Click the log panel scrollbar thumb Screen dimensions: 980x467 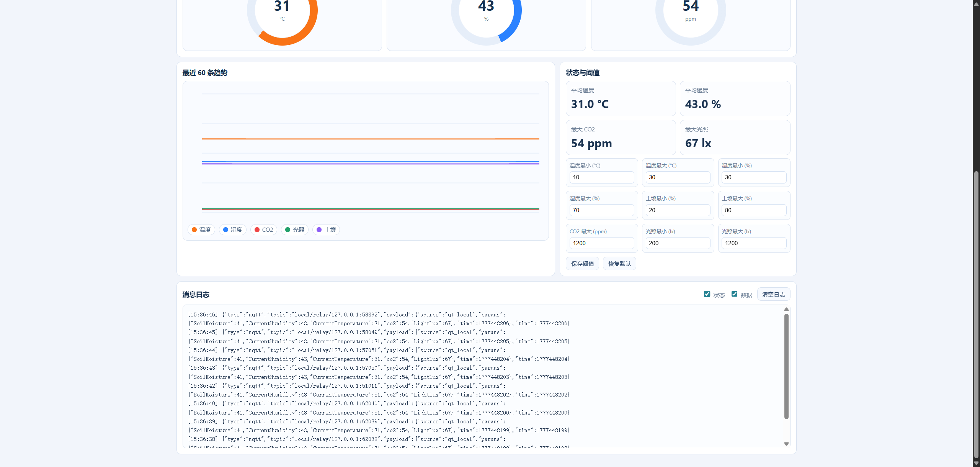coord(786,366)
